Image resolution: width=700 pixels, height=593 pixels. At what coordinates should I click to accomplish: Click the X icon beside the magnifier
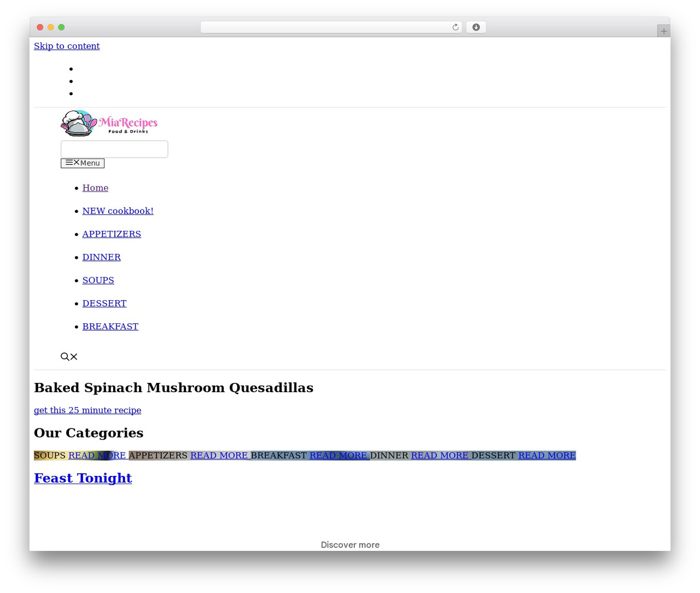(x=74, y=357)
